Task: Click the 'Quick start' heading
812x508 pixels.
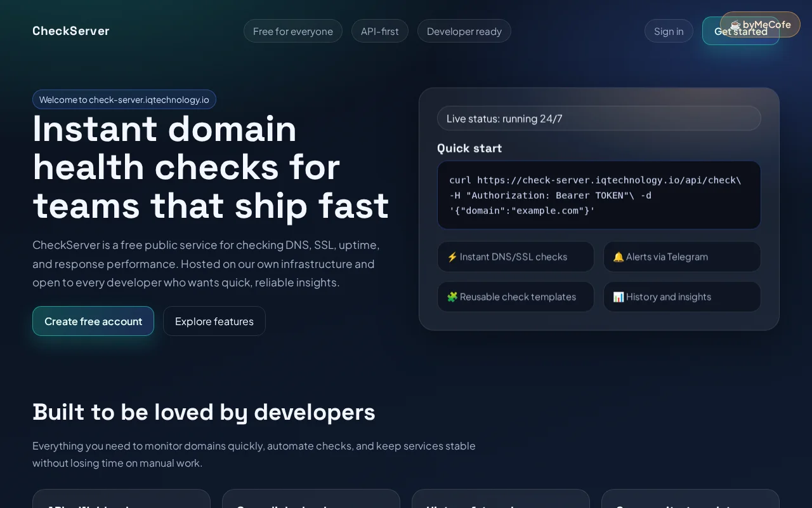Action: click(469, 148)
